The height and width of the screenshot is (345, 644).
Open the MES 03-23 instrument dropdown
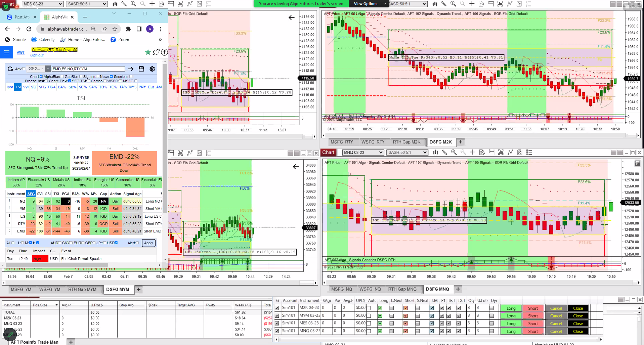click(x=43, y=4)
